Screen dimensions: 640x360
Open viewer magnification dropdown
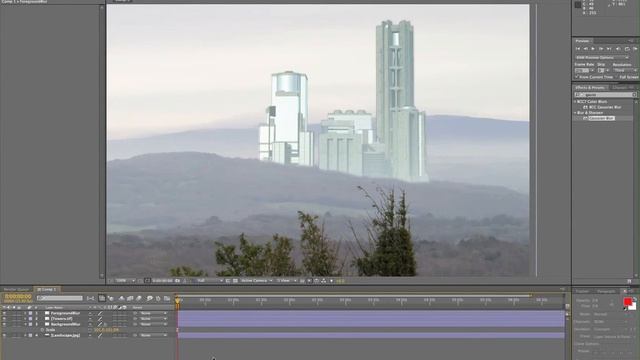125,281
